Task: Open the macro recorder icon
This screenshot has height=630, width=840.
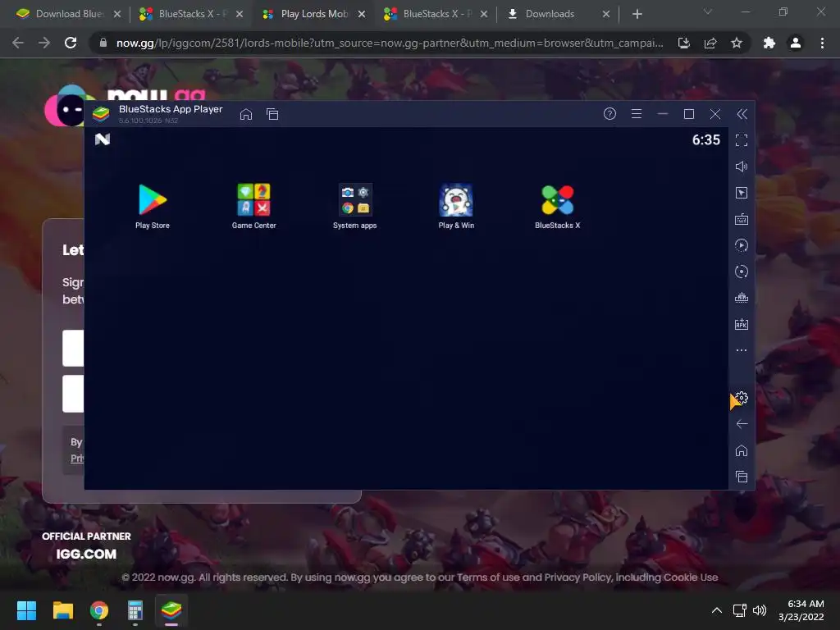Action: coord(742,245)
